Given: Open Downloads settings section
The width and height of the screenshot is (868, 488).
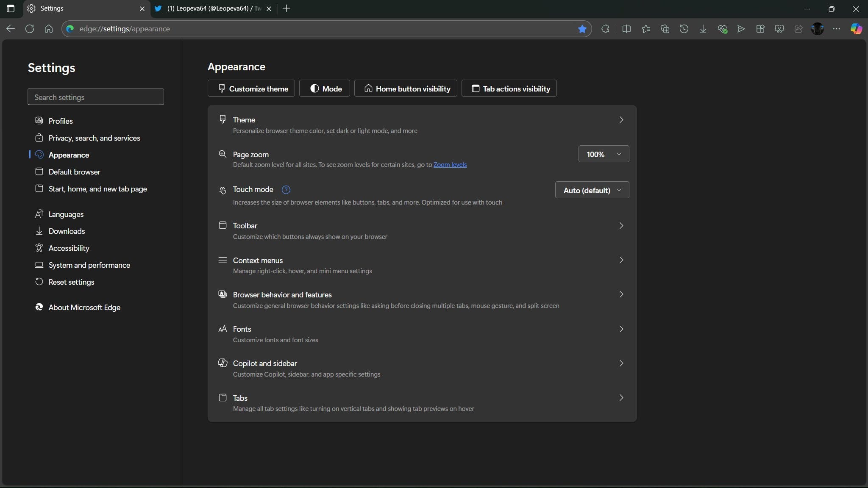Looking at the screenshot, I should [x=66, y=231].
